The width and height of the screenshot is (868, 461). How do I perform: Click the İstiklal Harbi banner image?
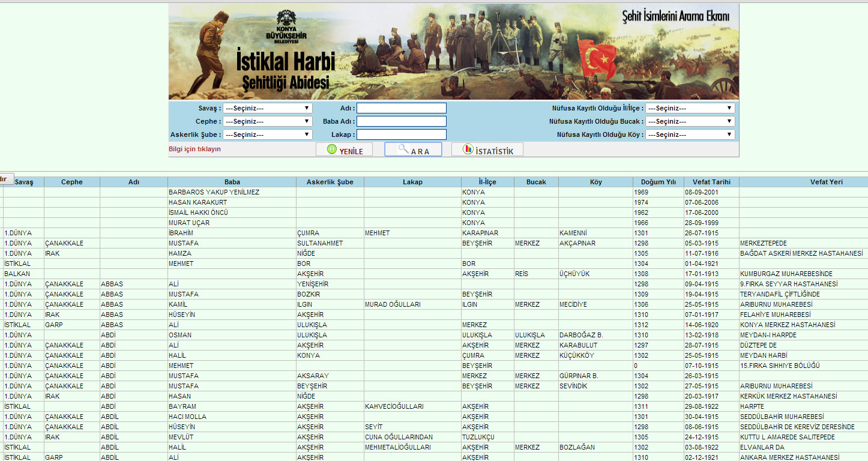[454, 52]
